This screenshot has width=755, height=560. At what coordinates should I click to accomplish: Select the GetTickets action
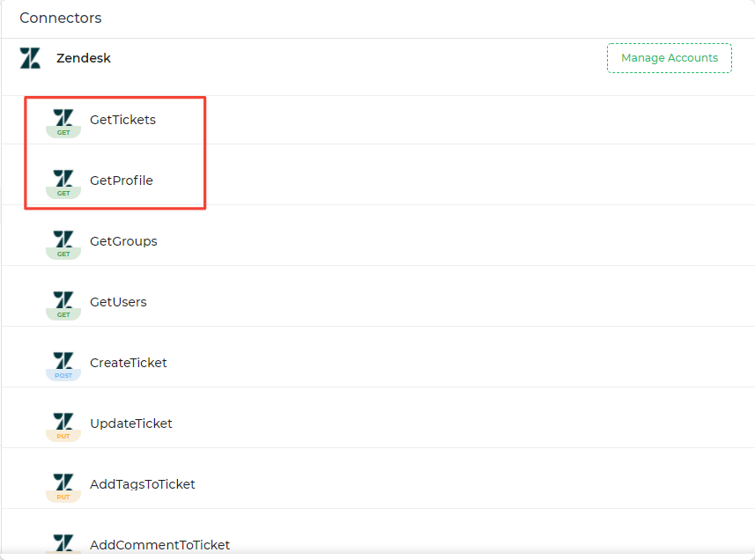[122, 120]
